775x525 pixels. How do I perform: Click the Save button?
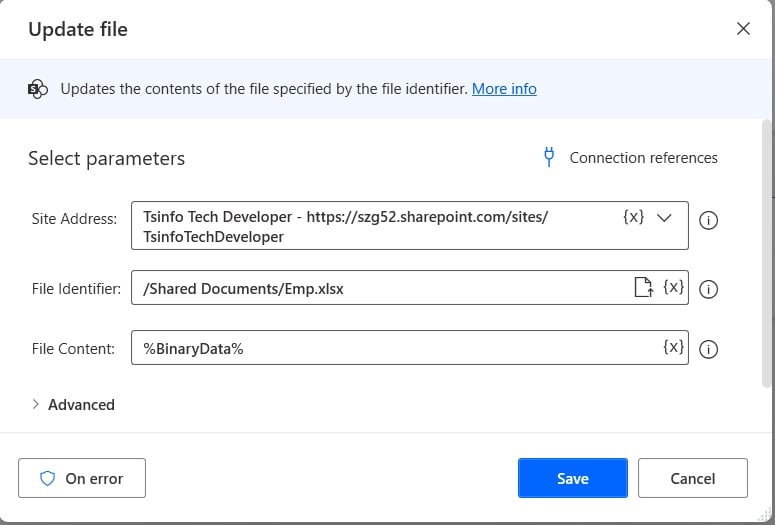tap(573, 478)
